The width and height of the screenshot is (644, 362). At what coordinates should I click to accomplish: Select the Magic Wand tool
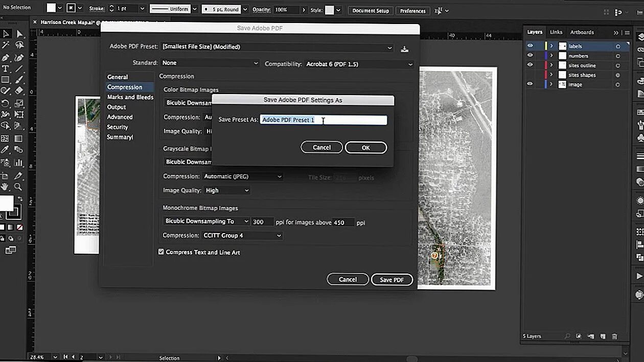pos(6,46)
